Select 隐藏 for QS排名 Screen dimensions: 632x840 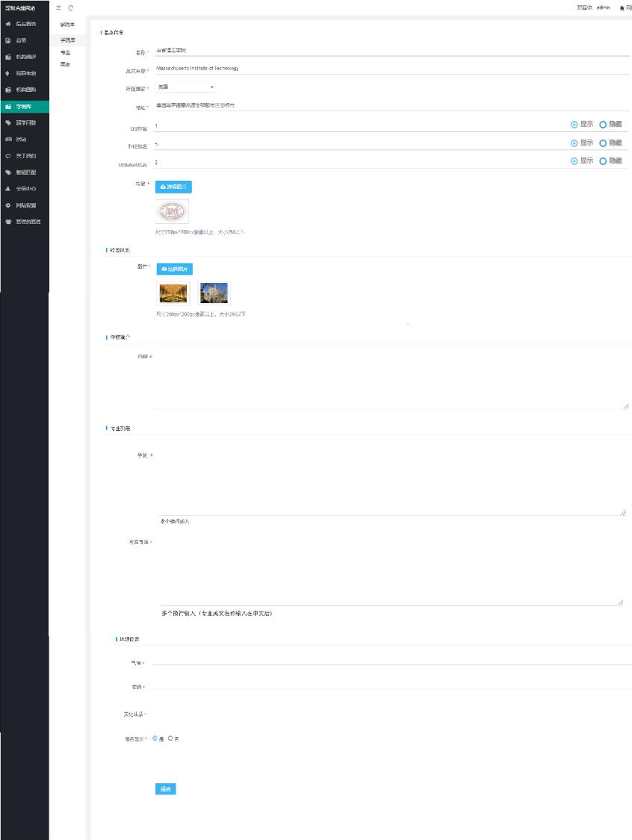click(603, 124)
